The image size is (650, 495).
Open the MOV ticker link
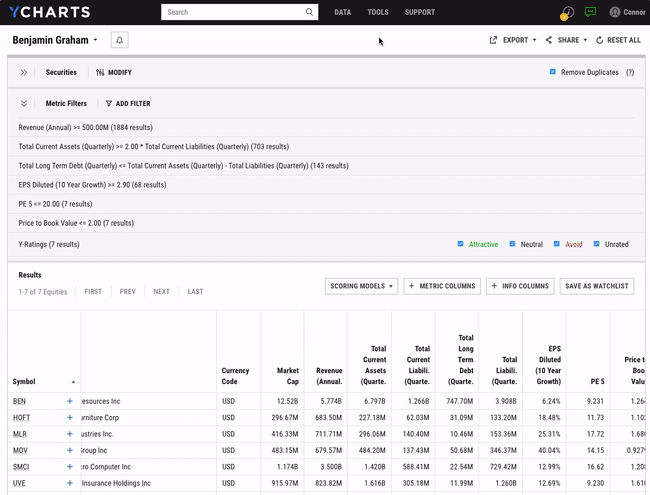click(20, 450)
